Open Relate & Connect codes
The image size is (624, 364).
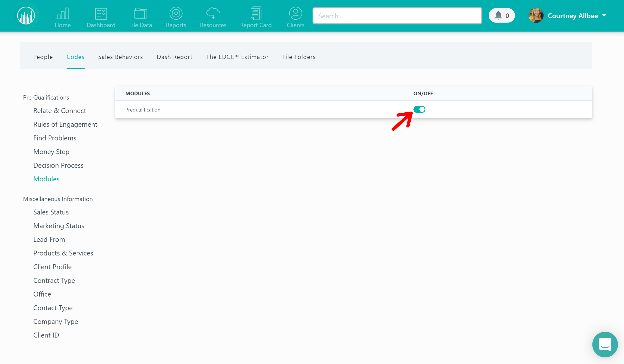60,110
